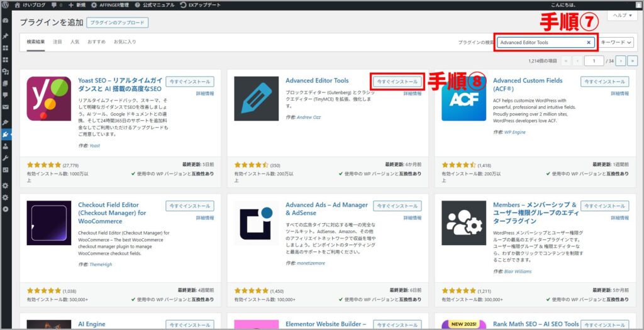
Task: Open the Users icon in the sidebar
Action: [5, 146]
